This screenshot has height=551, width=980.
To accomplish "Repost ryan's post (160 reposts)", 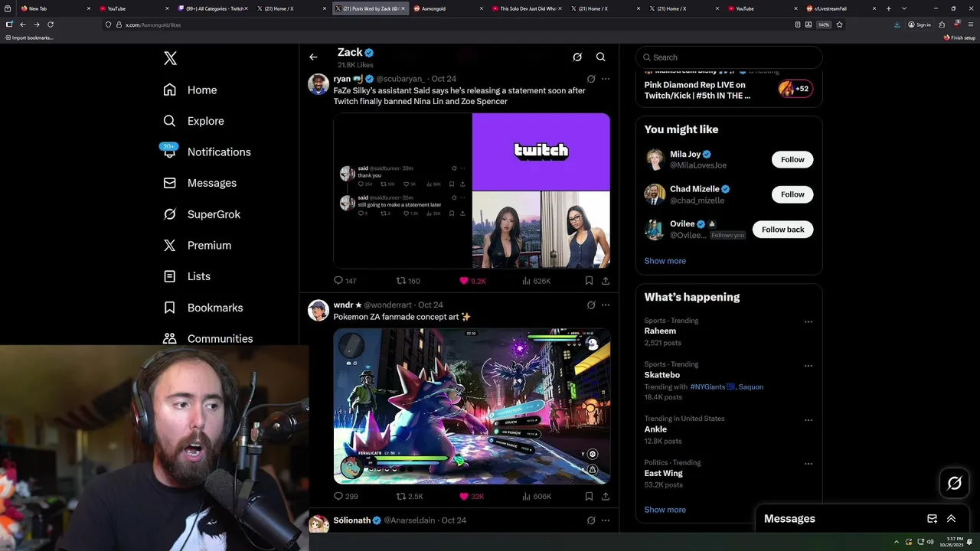I will (408, 281).
